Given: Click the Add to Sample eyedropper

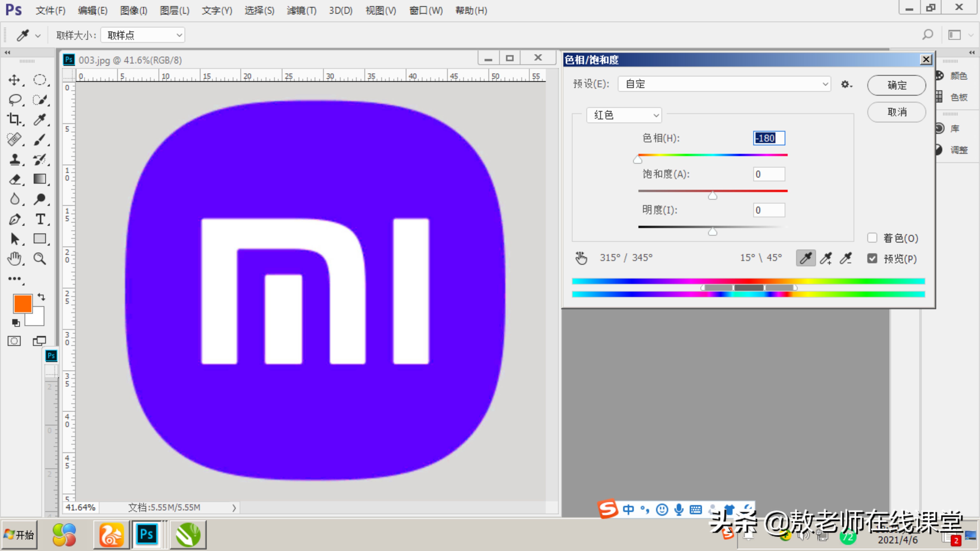Looking at the screenshot, I should tap(825, 258).
